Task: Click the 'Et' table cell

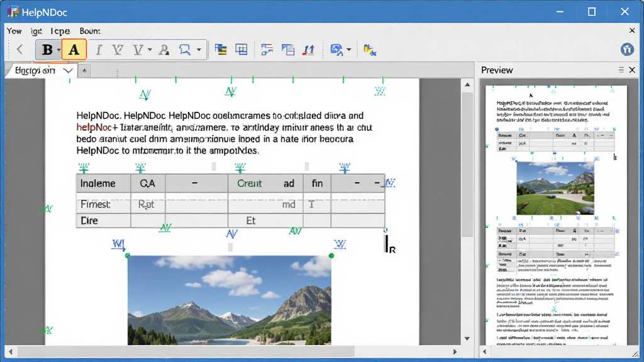Action: pos(265,221)
